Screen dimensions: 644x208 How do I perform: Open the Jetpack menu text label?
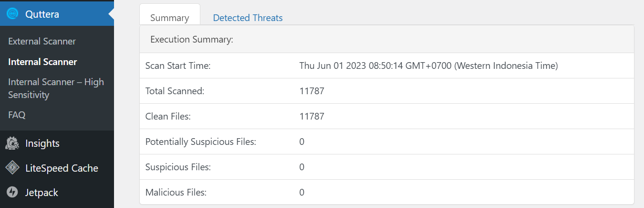tap(42, 193)
